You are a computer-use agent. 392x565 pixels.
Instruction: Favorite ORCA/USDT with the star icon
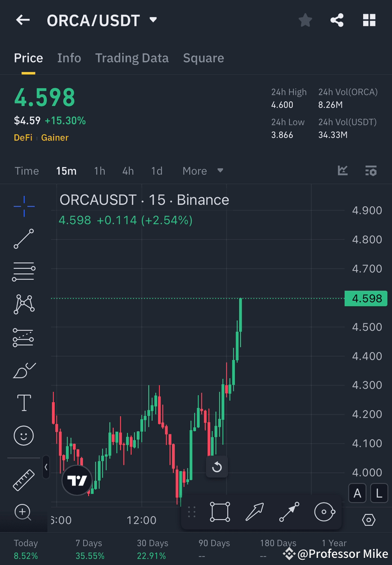(305, 20)
